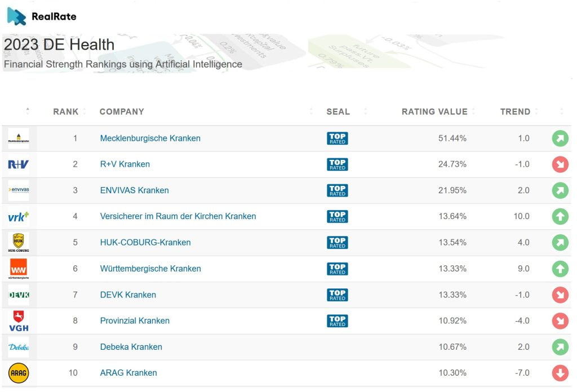
Task: Click the vrk company logo
Action: coord(19,217)
